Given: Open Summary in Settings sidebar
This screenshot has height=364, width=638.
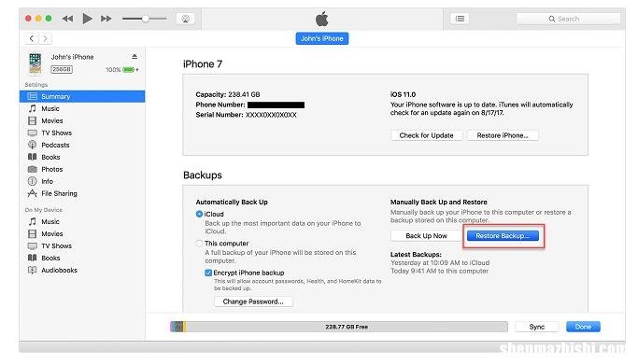Looking at the screenshot, I should click(82, 96).
